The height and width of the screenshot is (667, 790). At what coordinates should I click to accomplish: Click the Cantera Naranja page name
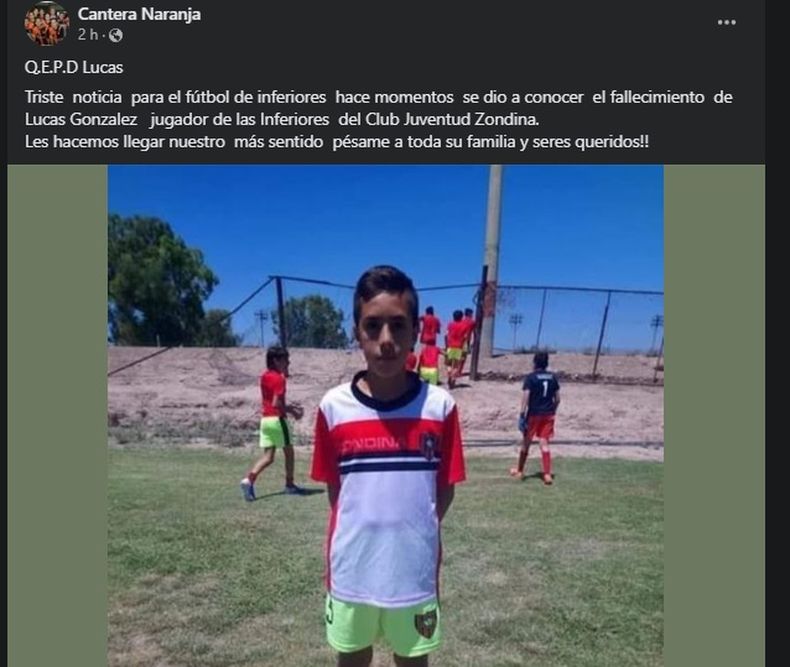pos(139,14)
